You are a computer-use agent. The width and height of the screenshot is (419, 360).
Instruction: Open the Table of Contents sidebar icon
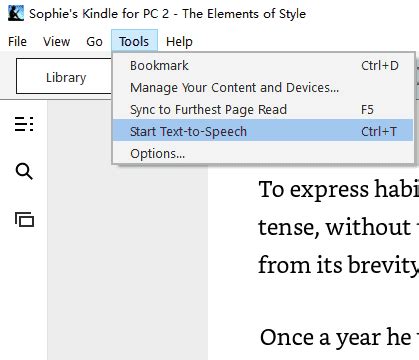[24, 124]
